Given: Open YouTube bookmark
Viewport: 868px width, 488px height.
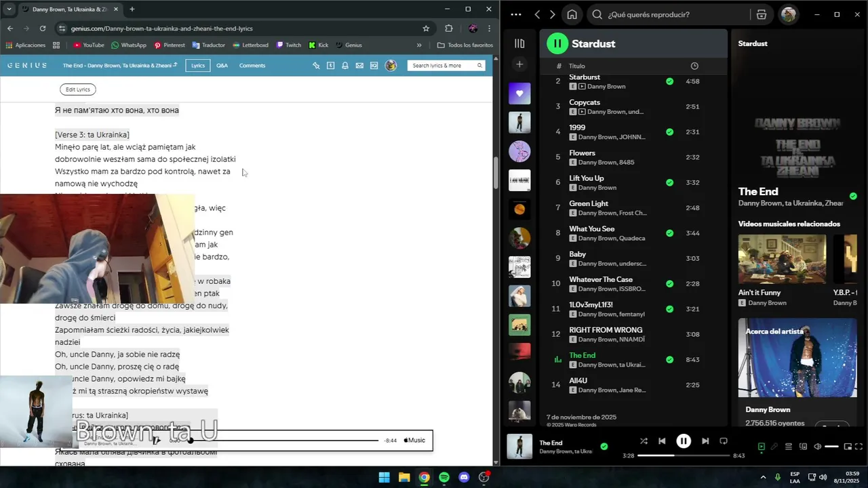Looking at the screenshot, I should click(89, 45).
